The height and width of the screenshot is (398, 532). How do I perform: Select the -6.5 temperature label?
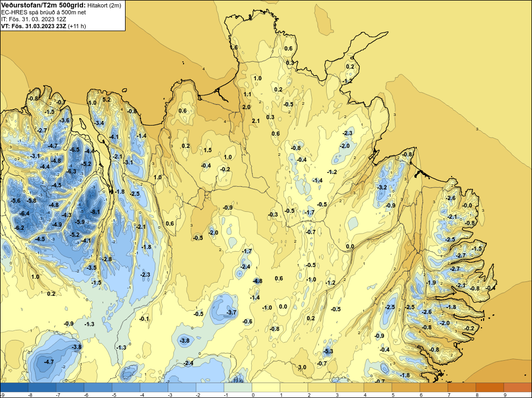point(74,150)
